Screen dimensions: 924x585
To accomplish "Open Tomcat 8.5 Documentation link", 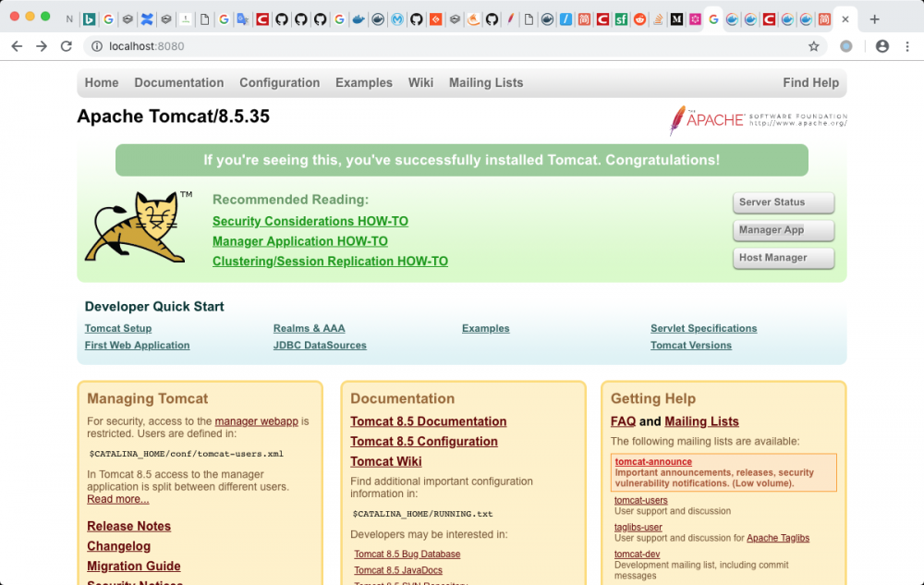I will (429, 421).
